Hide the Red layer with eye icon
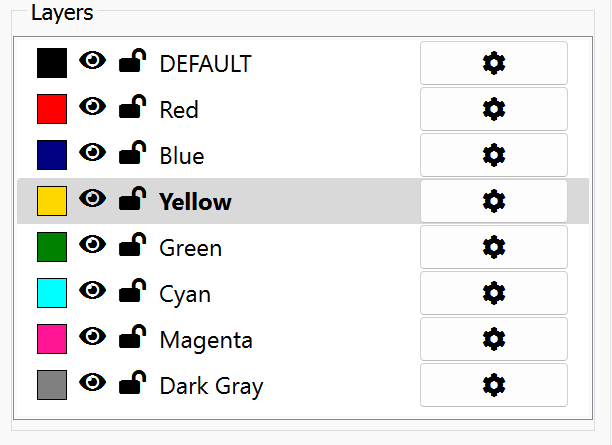Viewport: 612px width, 445px height. pyautogui.click(x=93, y=106)
